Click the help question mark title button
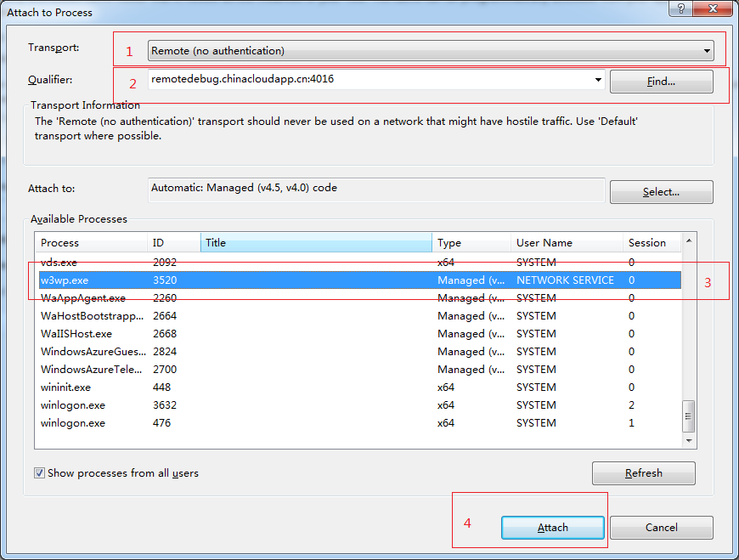 click(681, 8)
